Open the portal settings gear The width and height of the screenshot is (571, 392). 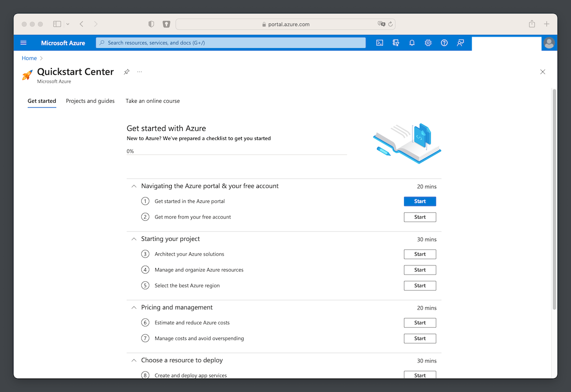428,43
